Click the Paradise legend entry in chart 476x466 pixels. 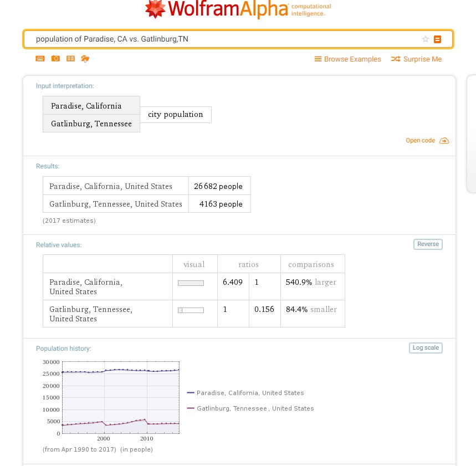point(245,393)
